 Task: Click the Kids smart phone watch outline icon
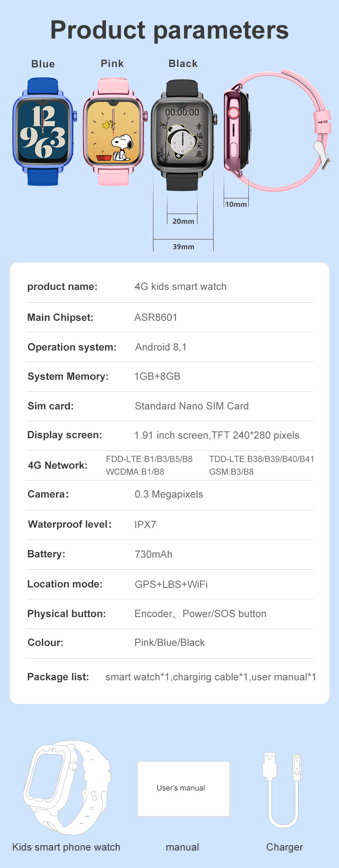[67, 787]
